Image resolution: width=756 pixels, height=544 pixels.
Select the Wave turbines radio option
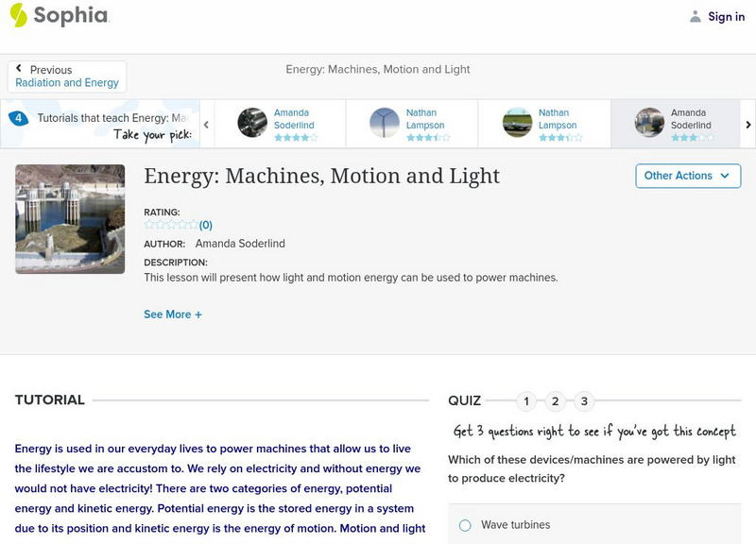(465, 525)
